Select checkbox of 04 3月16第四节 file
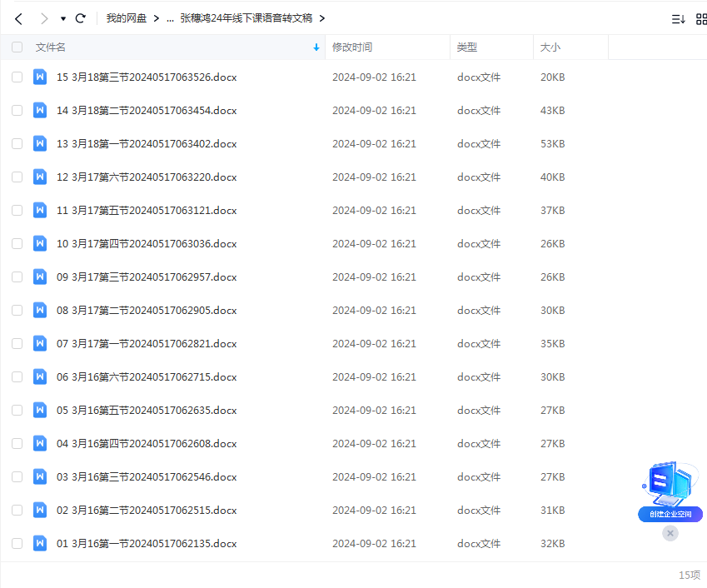Screen dimensions: 707x588 (x=17, y=444)
